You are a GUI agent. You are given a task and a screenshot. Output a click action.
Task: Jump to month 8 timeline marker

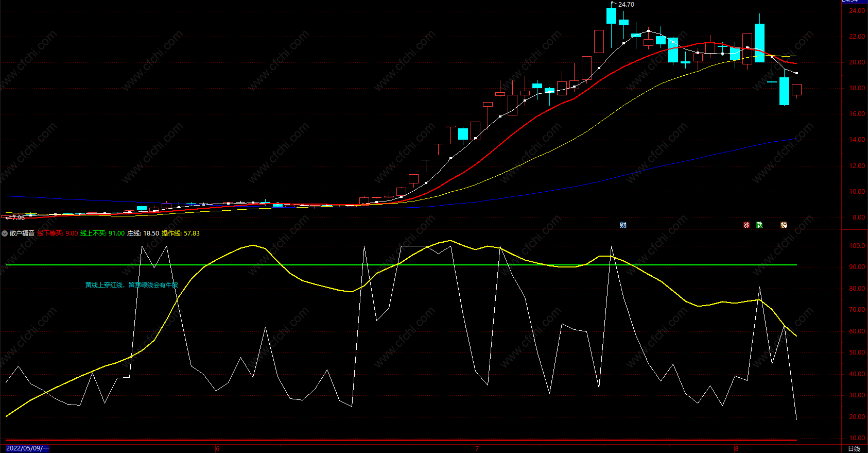point(736,448)
